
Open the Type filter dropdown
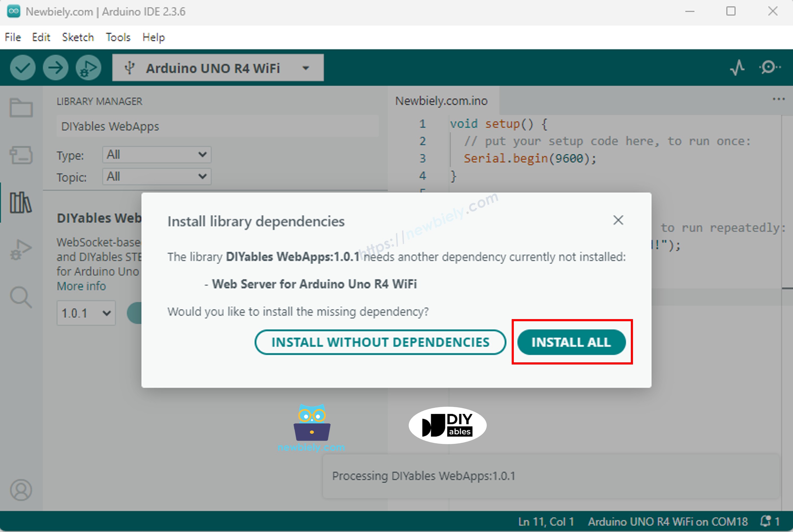(x=156, y=155)
